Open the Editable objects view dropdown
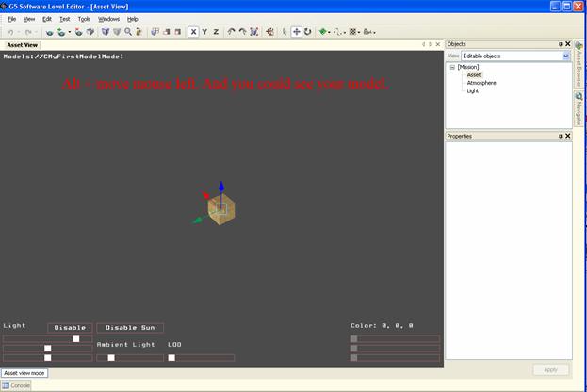The image size is (587, 392). (565, 56)
